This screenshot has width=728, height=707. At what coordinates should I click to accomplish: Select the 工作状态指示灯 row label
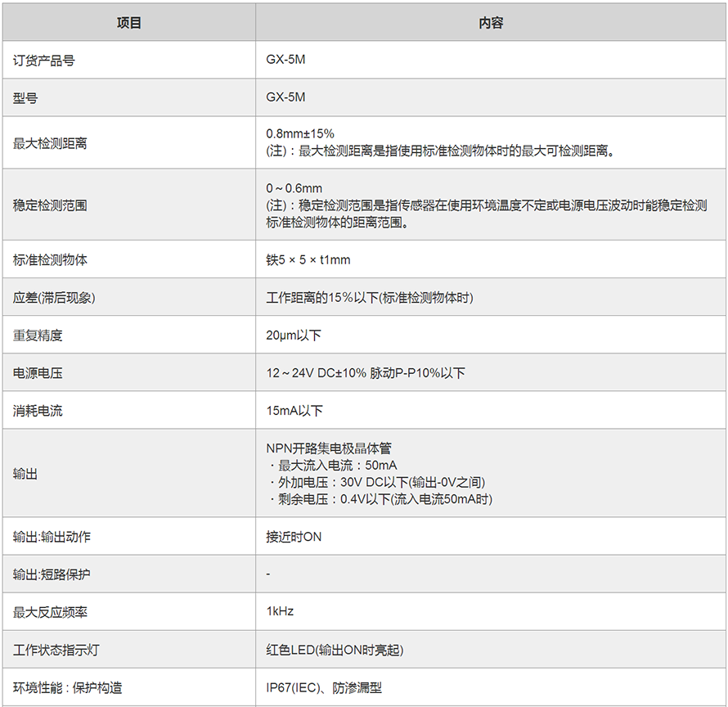click(56, 650)
